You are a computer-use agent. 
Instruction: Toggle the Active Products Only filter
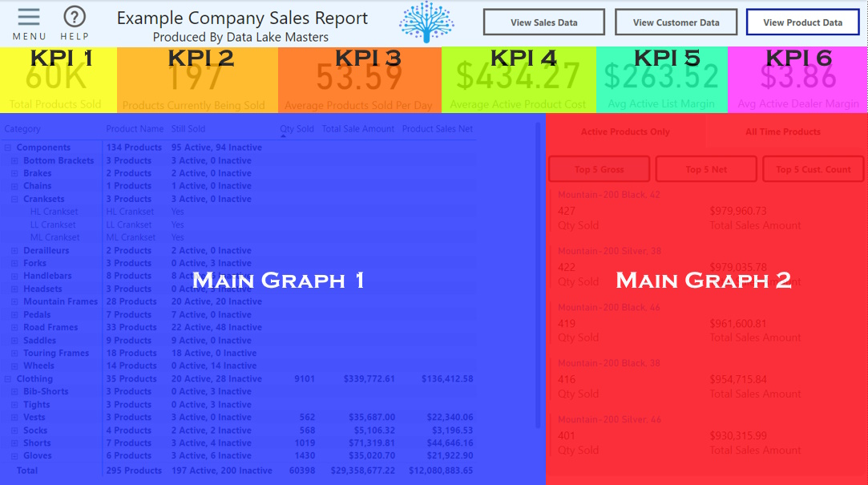pyautogui.click(x=625, y=132)
